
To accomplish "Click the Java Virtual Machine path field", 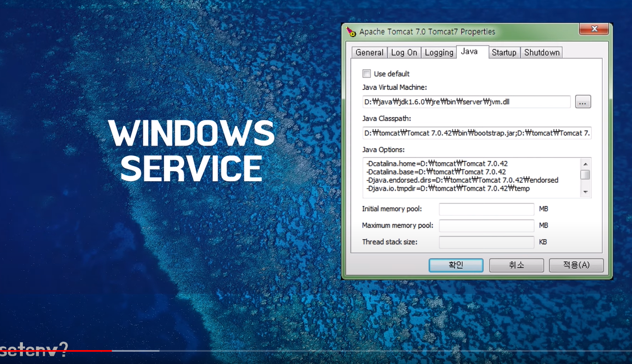I will [466, 101].
